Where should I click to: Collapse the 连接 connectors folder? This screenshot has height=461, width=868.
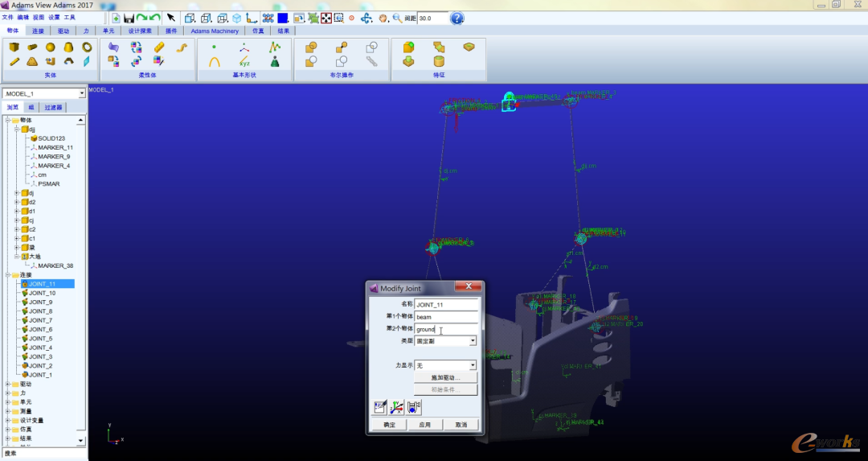click(x=8, y=275)
